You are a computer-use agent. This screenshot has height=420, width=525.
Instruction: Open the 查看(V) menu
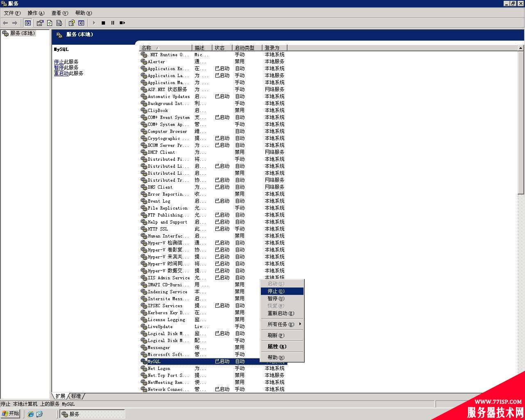coord(60,13)
